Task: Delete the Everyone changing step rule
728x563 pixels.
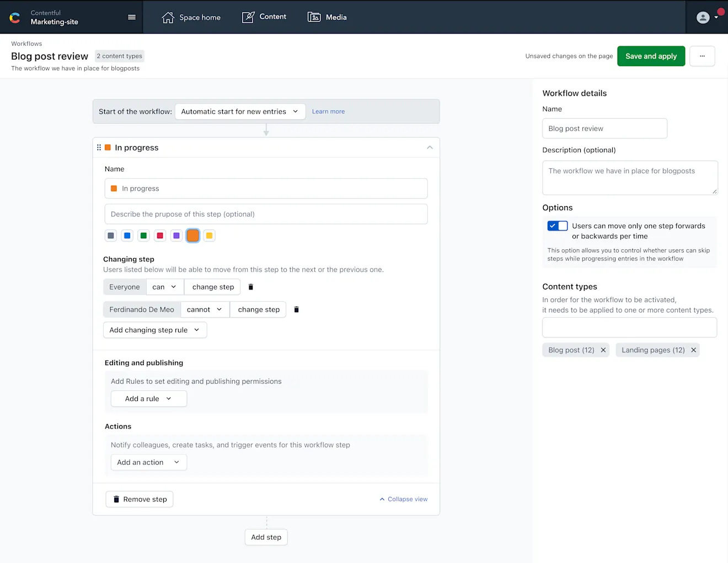Action: click(251, 287)
